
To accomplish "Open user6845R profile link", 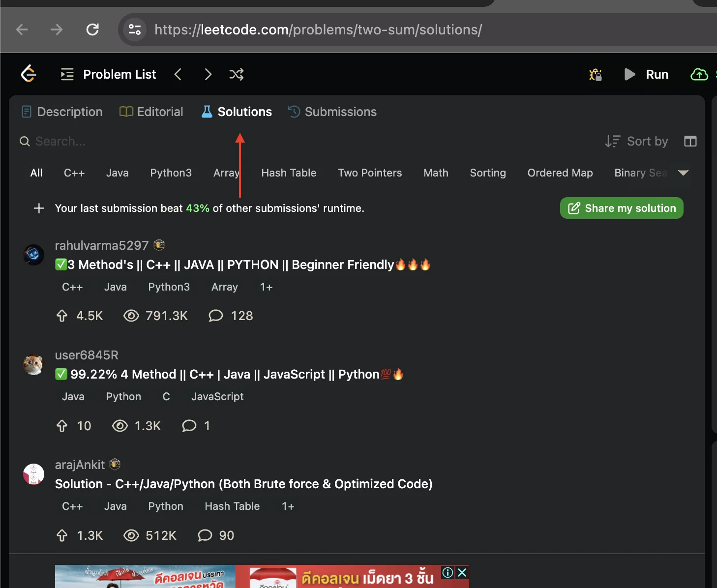I will pos(87,355).
